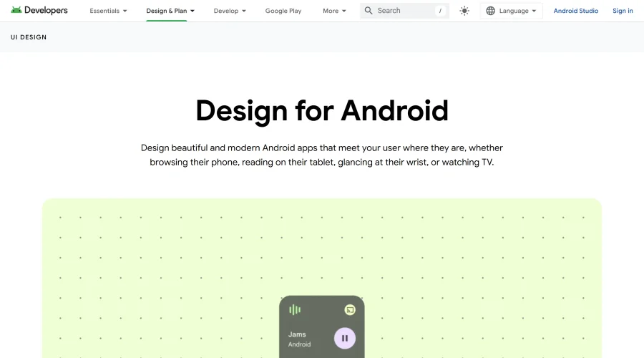Open the Google Play tab
The image size is (644, 358).
coord(283,11)
